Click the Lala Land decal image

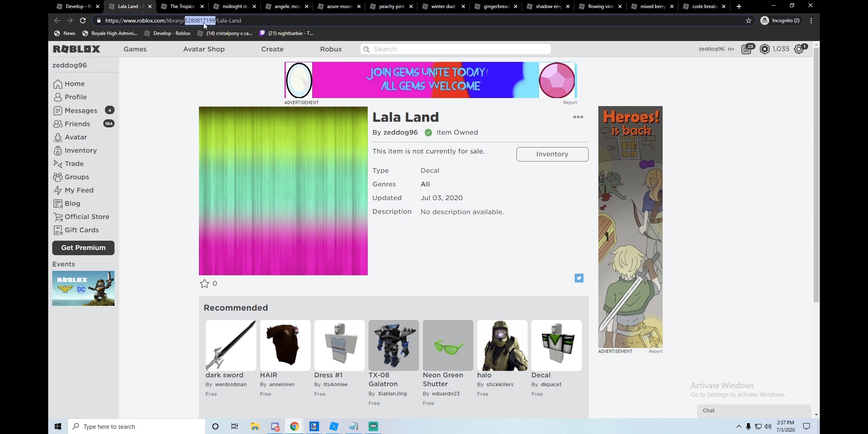click(x=283, y=191)
